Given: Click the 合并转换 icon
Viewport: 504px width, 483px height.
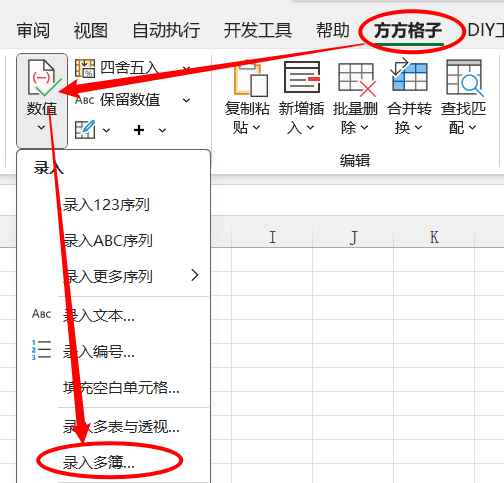Looking at the screenshot, I should point(409,75).
